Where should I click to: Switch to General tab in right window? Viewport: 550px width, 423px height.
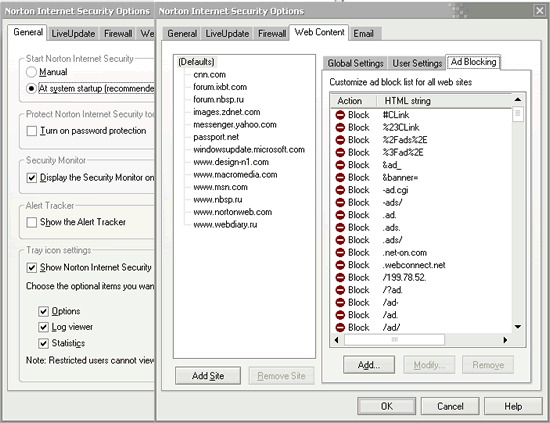tap(182, 34)
